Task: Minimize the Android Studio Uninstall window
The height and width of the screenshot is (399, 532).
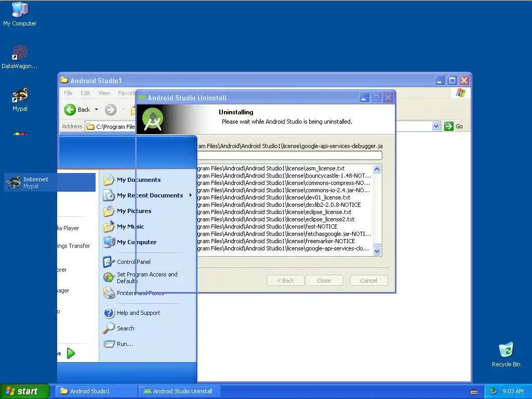Action: (364, 98)
